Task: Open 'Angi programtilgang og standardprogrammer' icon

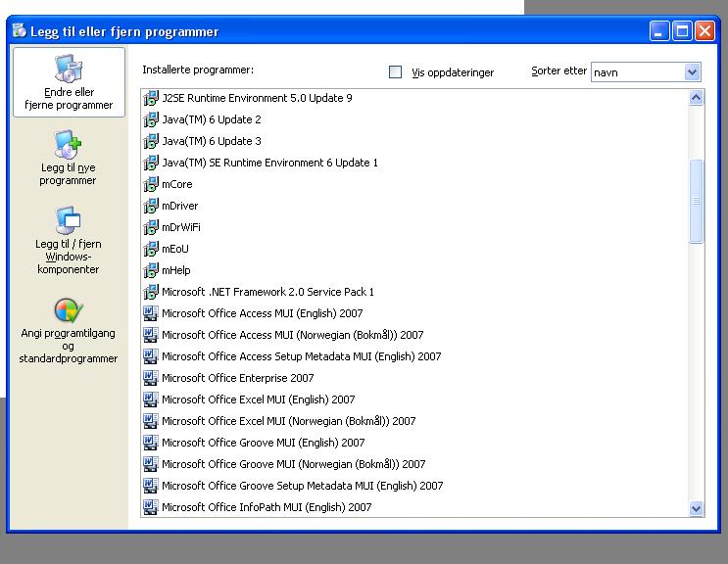Action: (69, 309)
